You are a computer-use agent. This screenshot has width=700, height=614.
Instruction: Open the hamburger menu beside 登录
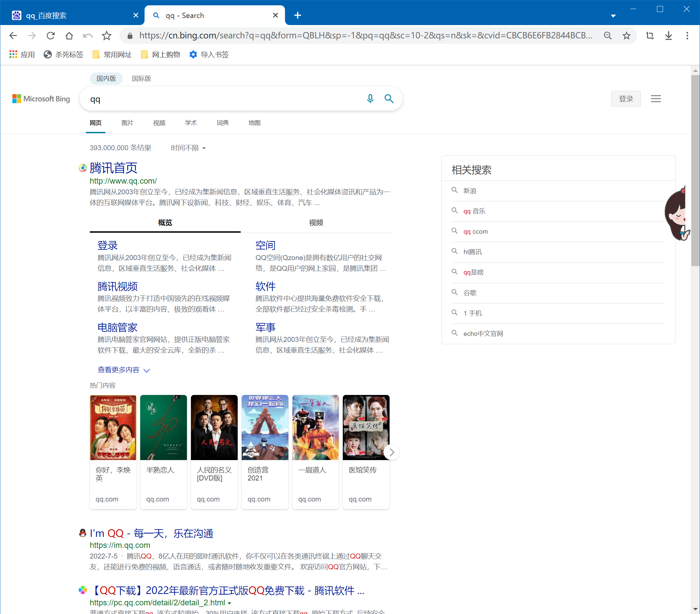click(656, 98)
